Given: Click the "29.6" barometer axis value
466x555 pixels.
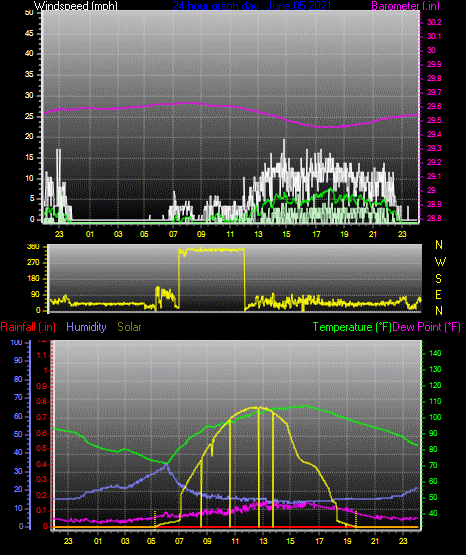Looking at the screenshot, I should (434, 107).
